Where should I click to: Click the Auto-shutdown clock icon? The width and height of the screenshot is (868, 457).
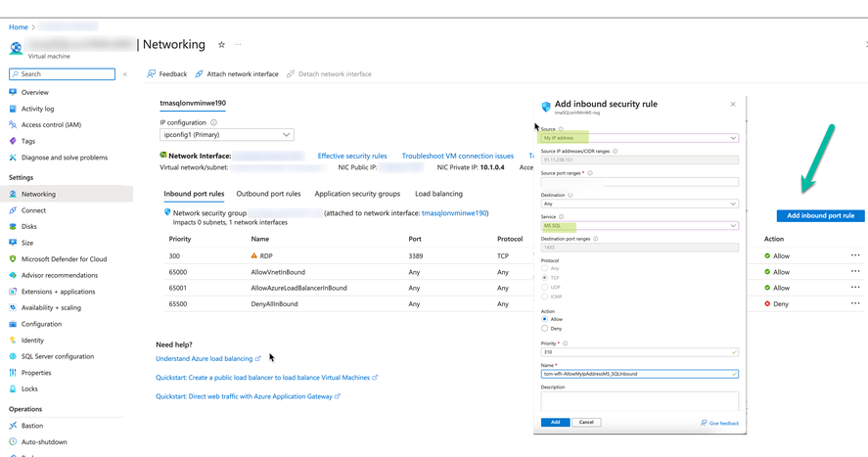[x=13, y=441]
